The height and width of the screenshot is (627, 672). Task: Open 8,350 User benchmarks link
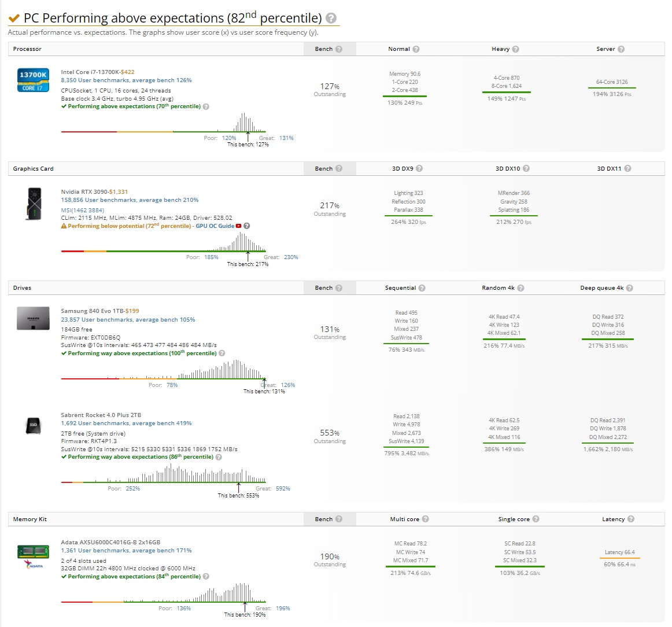(x=127, y=80)
